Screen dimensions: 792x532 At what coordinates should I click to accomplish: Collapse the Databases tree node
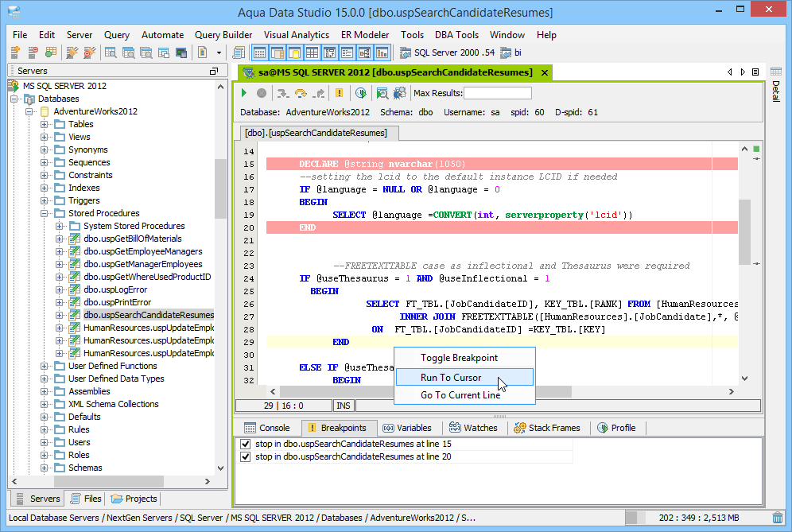click(14, 99)
